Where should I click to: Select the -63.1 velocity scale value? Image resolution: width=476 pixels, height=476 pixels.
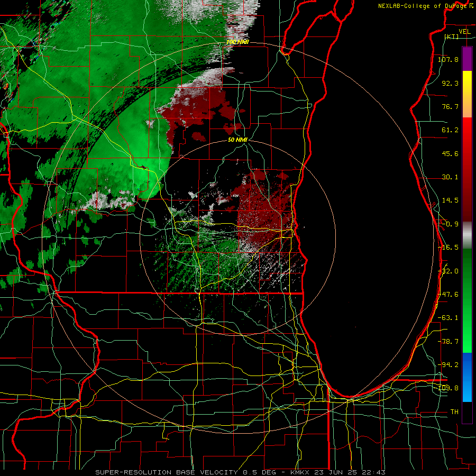coord(448,318)
